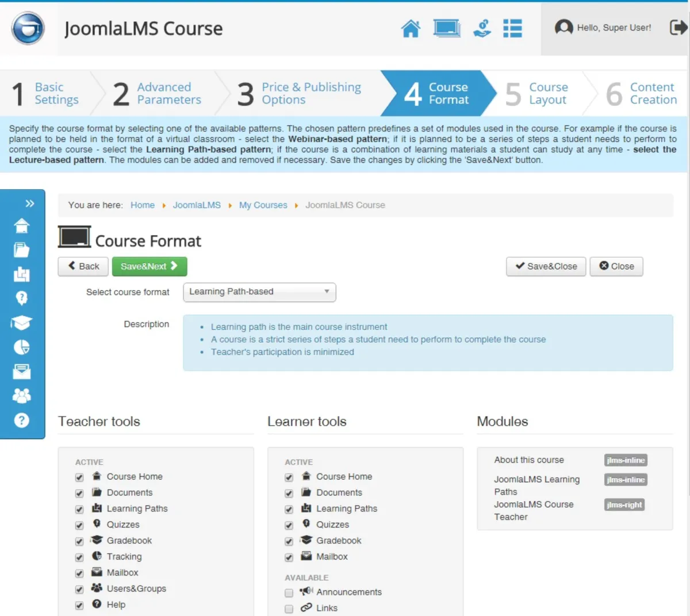Uncheck Learner tools Course Home checkbox
690x616 pixels.
pyautogui.click(x=289, y=478)
